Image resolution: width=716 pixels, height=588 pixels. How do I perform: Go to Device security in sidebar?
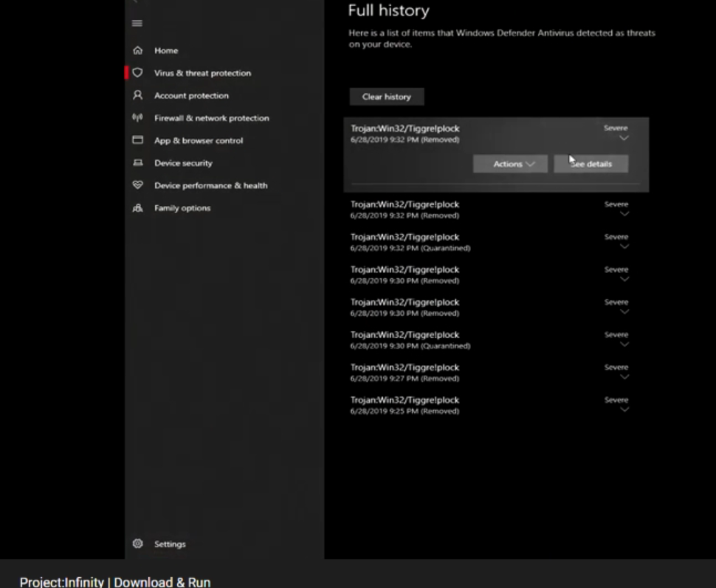(183, 163)
